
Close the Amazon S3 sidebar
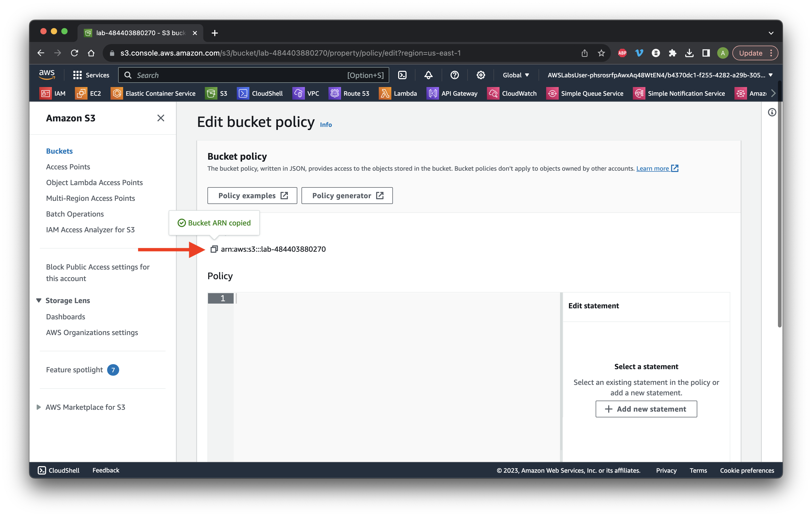coord(161,118)
